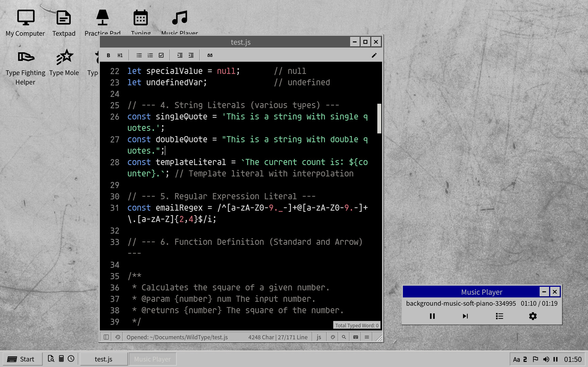
Task: Increase indentation using the toolbar
Action: (x=179, y=55)
